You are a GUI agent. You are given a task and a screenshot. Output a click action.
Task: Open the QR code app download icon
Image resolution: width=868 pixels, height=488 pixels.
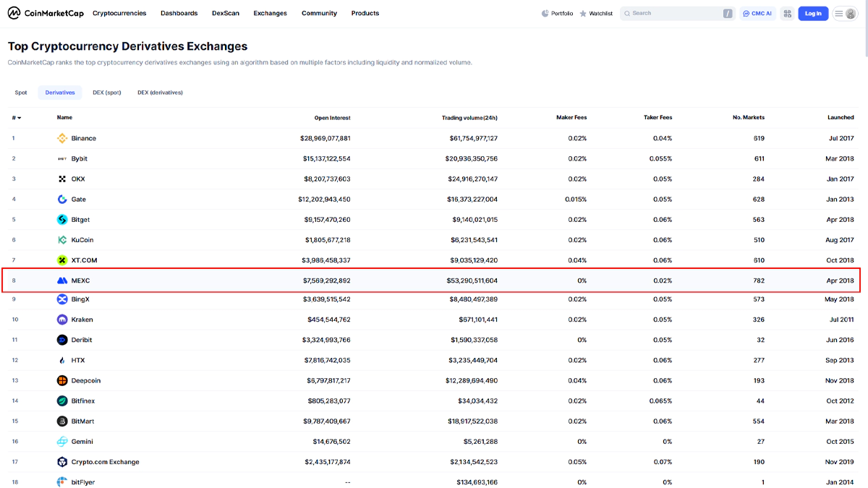pos(787,14)
